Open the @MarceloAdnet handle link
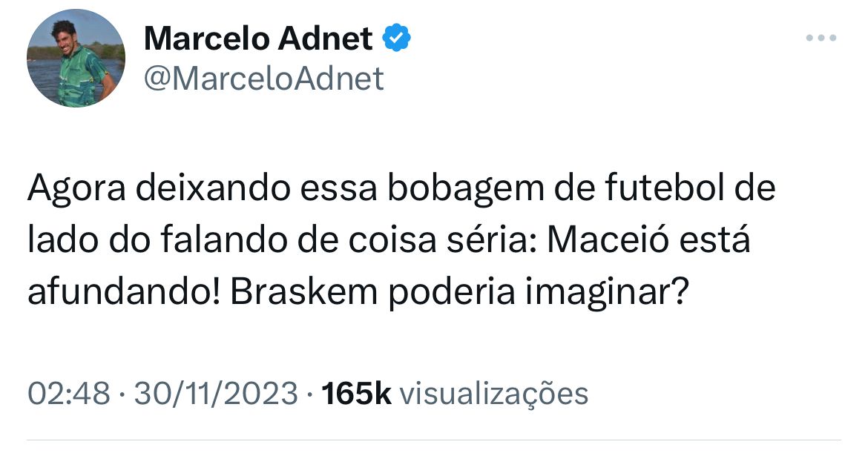Image resolution: width=868 pixels, height=453 pixels. click(263, 78)
